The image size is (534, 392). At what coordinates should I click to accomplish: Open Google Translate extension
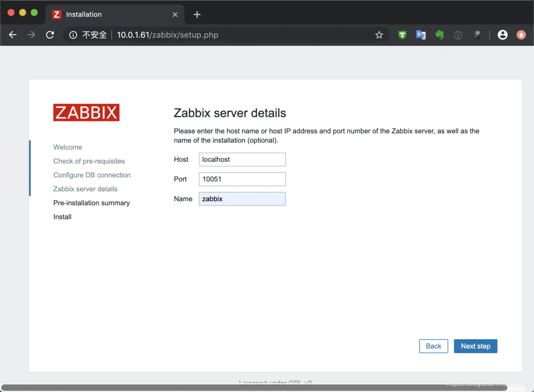[421, 35]
